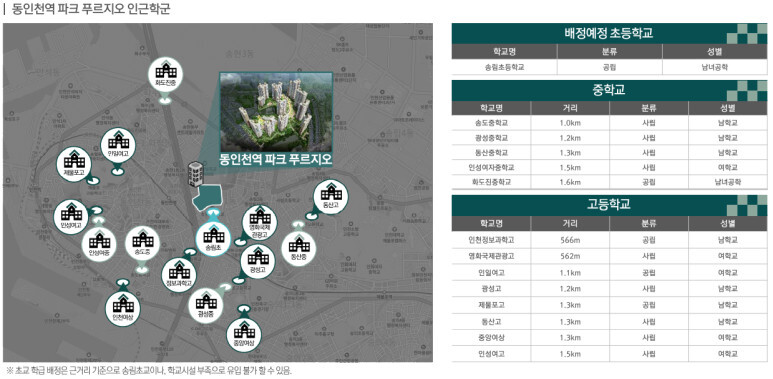Select the 인천여상 school marker on the map

123,309
